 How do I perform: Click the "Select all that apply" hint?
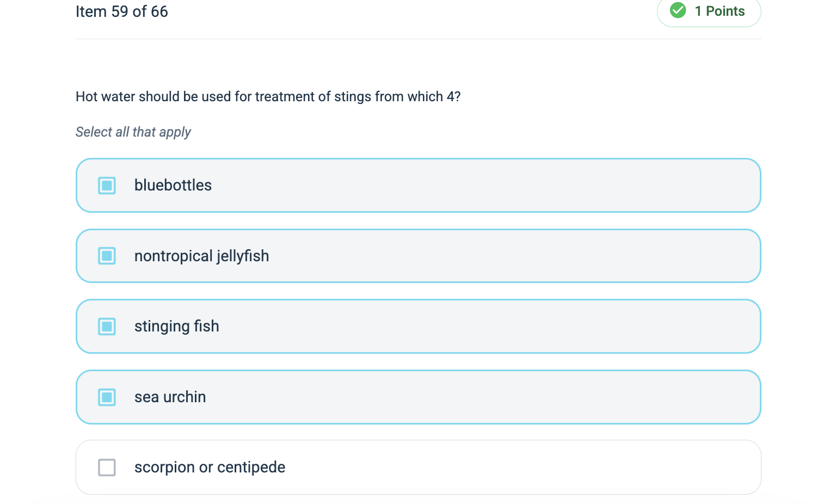[x=133, y=132]
